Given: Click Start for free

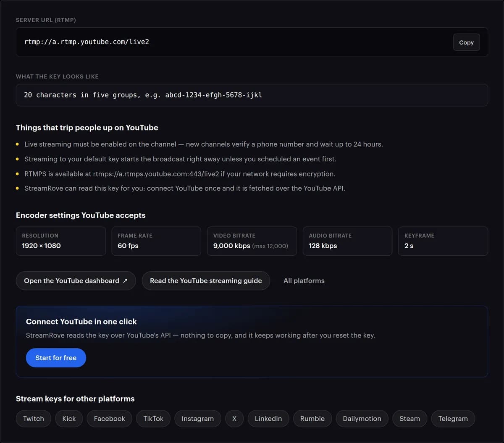Looking at the screenshot, I should (x=56, y=358).
